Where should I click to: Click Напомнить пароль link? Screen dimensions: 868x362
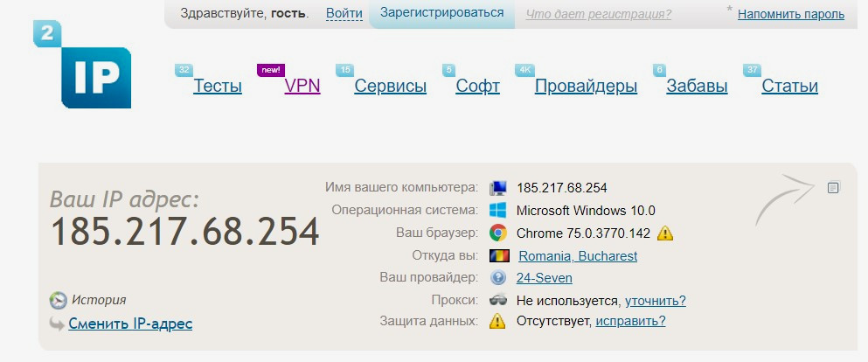coord(791,14)
